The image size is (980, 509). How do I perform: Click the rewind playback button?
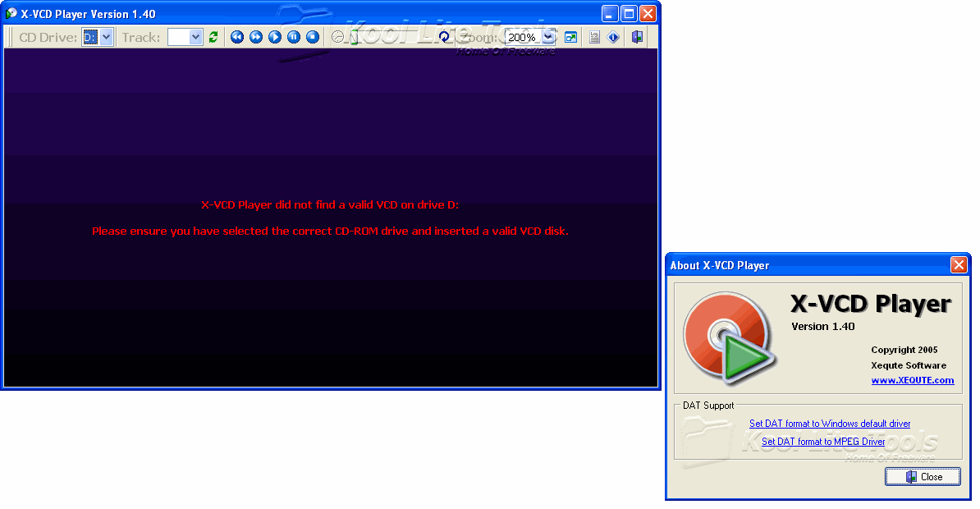pos(237,38)
